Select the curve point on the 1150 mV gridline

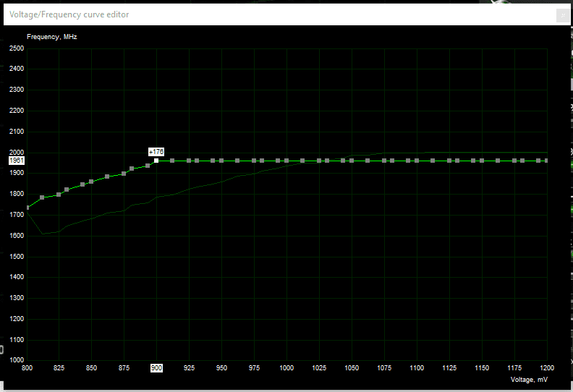[482, 161]
